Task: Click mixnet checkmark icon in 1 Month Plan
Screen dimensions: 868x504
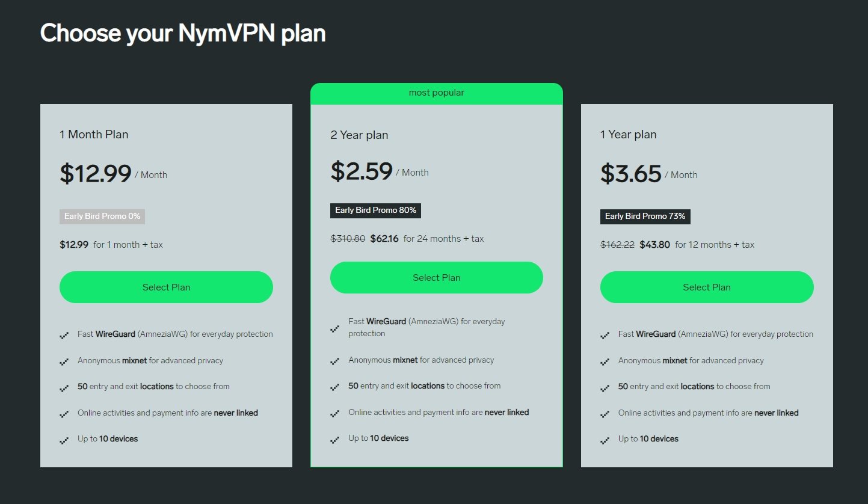Action: pyautogui.click(x=64, y=361)
